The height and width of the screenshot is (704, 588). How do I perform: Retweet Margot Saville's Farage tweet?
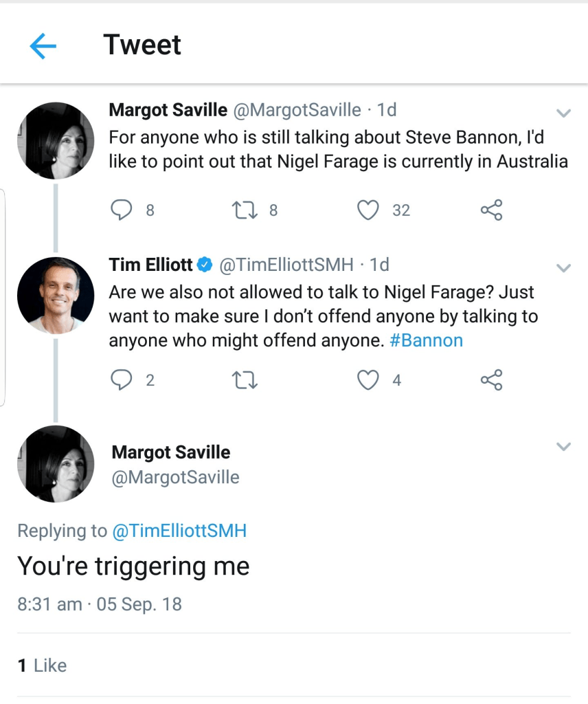245,210
